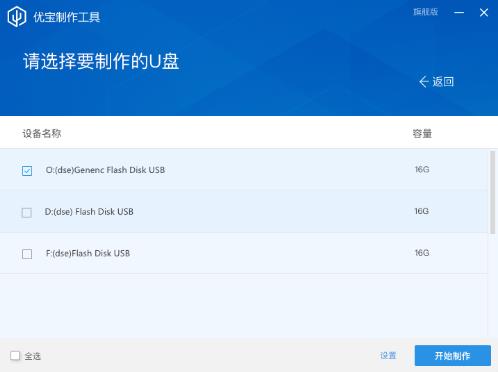Select the O:(dse)Generic Flash Disk USB row text
498x372 pixels.
pyautogui.click(x=105, y=170)
